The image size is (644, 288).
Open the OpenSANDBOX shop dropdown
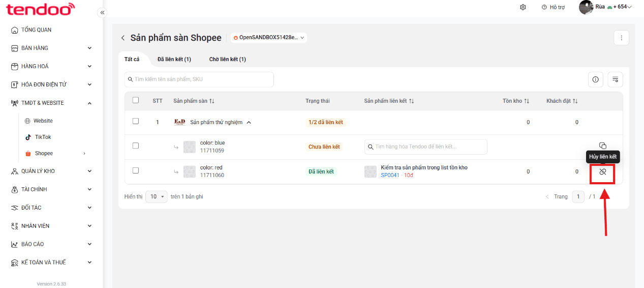coord(269,38)
